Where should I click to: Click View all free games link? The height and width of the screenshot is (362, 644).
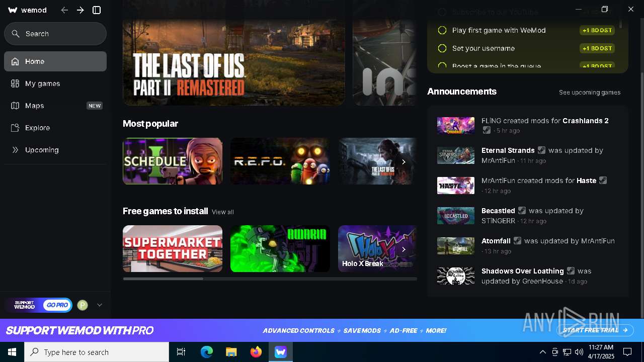click(x=223, y=212)
